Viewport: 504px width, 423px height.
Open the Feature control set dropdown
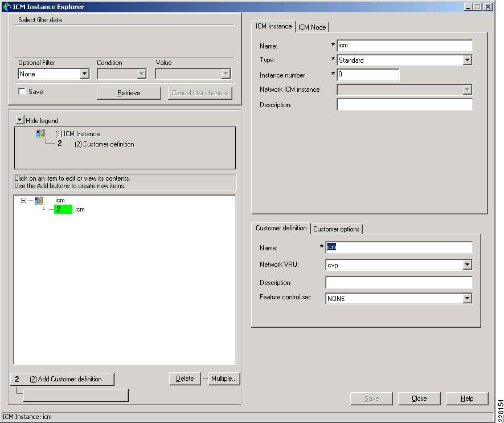click(468, 298)
